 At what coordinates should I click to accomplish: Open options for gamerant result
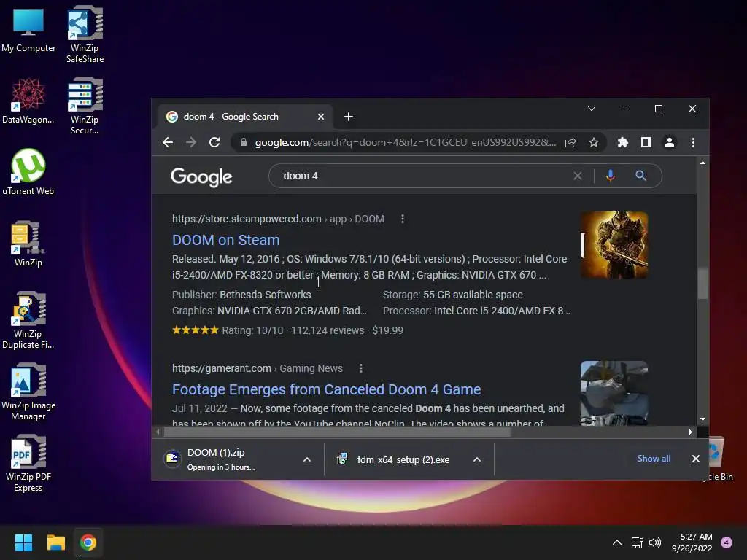pos(361,368)
